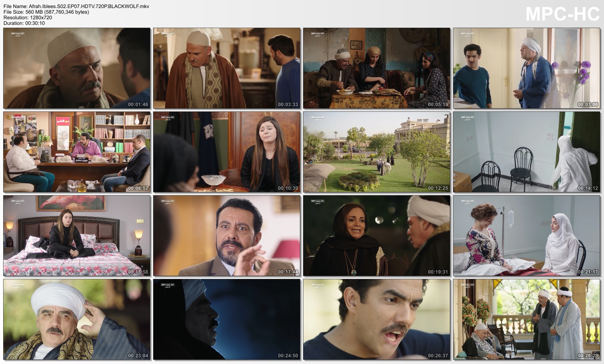Open the thumbnail stamped 00:05:19
This screenshot has width=604, height=364.
377,68
